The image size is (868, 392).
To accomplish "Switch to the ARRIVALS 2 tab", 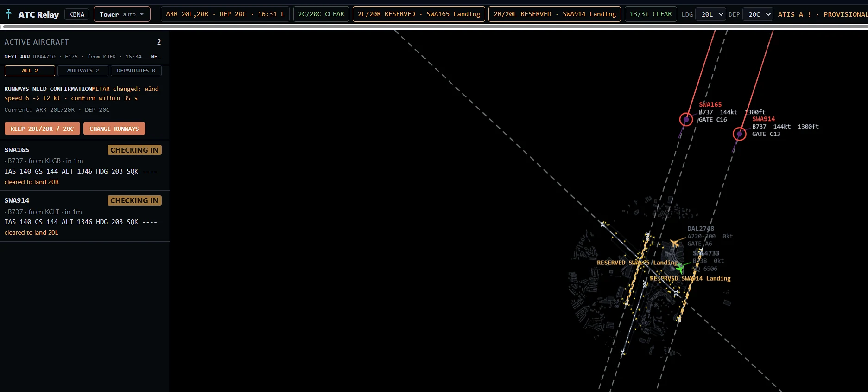I will click(x=83, y=71).
